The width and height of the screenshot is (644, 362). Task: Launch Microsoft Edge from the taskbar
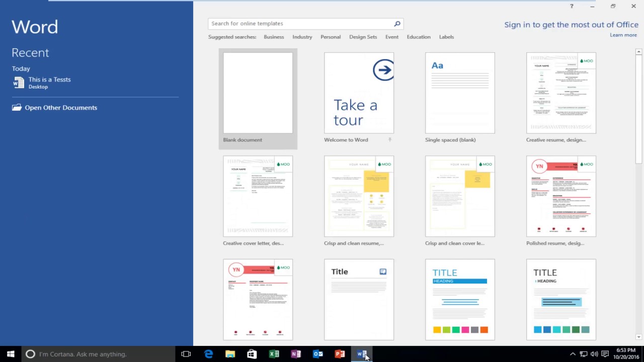click(208, 354)
